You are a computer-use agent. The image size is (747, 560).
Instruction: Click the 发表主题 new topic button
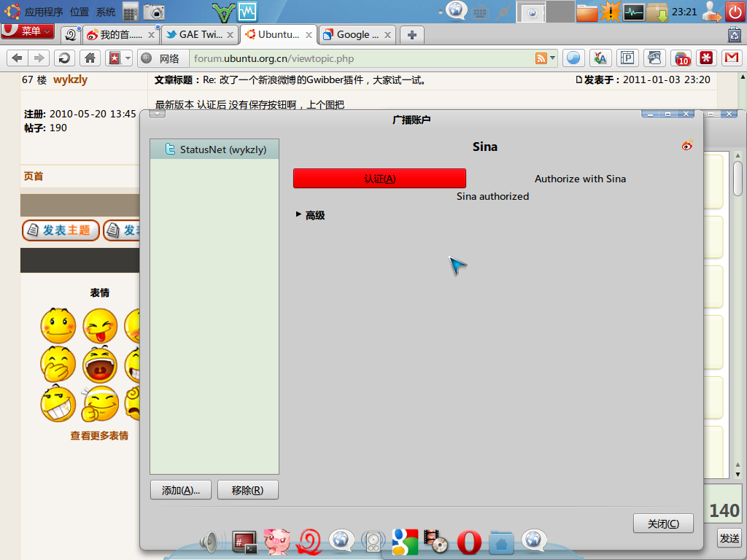point(61,230)
